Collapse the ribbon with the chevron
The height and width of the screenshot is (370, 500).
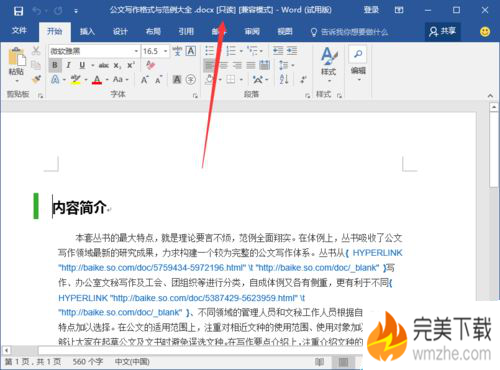point(490,96)
